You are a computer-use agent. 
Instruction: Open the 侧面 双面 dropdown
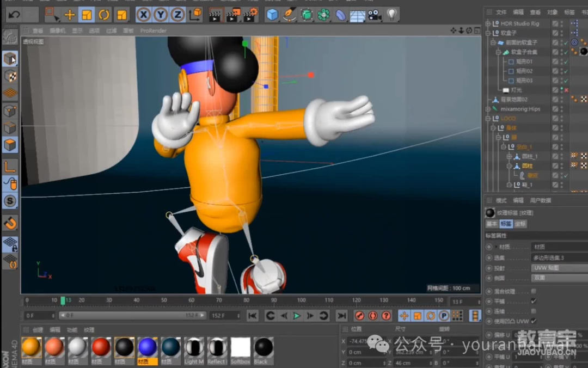560,278
